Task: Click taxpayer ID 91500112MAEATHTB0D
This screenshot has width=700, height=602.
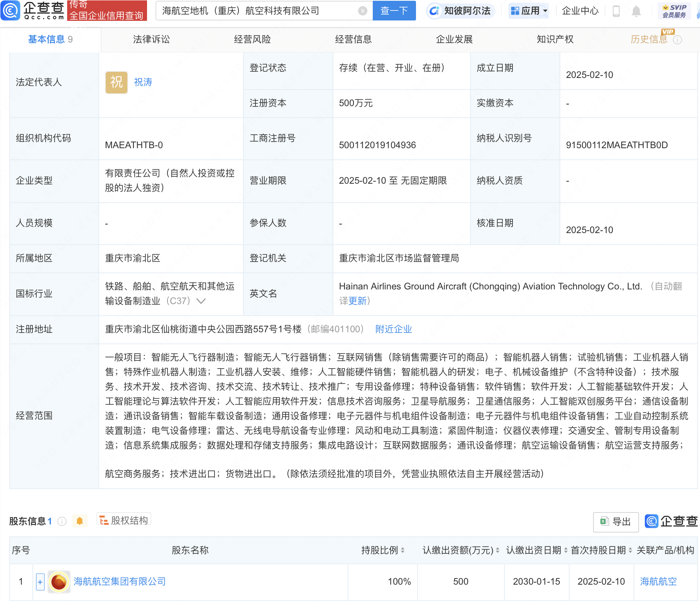Action: click(x=617, y=145)
